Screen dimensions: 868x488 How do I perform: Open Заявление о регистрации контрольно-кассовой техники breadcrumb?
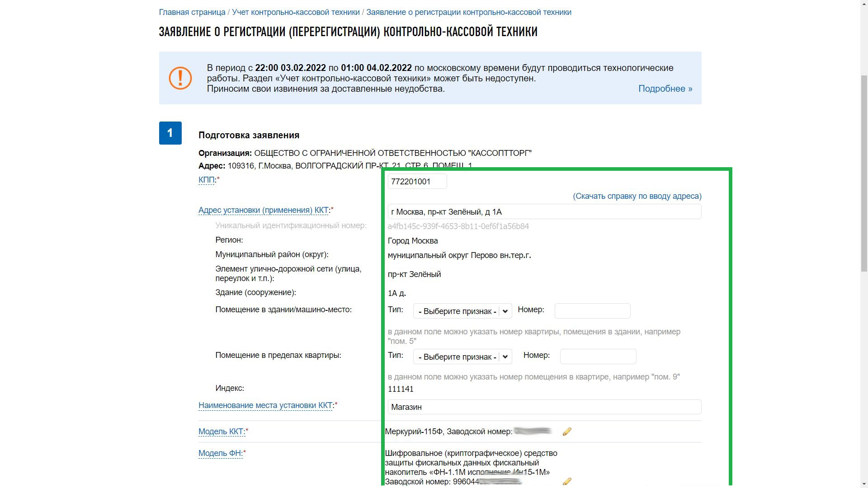point(468,12)
